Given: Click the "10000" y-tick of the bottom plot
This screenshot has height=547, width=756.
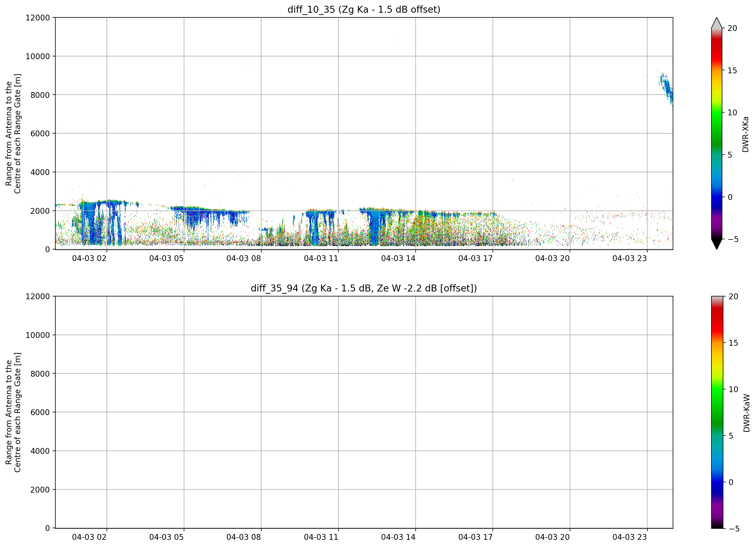Looking at the screenshot, I should [38, 335].
